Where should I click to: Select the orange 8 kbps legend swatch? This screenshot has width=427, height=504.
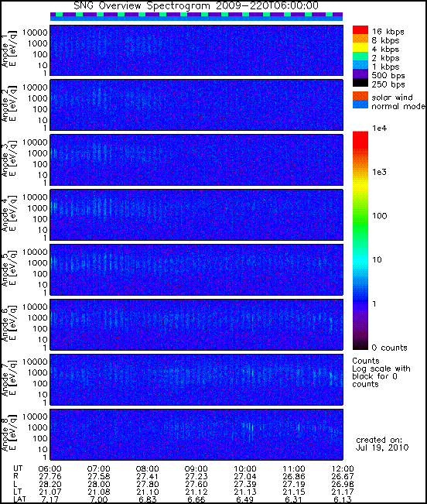click(x=360, y=39)
